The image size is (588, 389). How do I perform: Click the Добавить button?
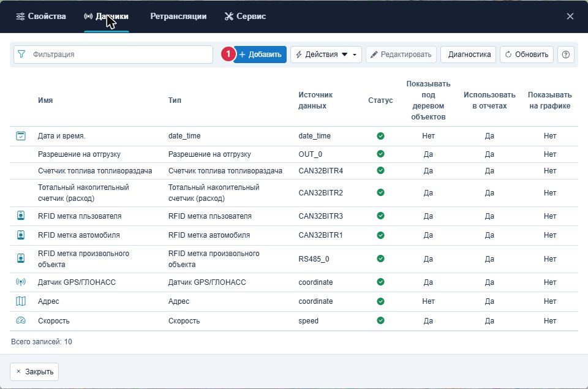[260, 55]
